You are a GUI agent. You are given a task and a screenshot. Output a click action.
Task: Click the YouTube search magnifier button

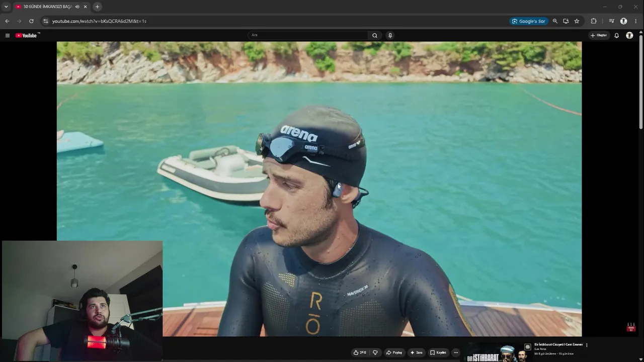[375, 35]
